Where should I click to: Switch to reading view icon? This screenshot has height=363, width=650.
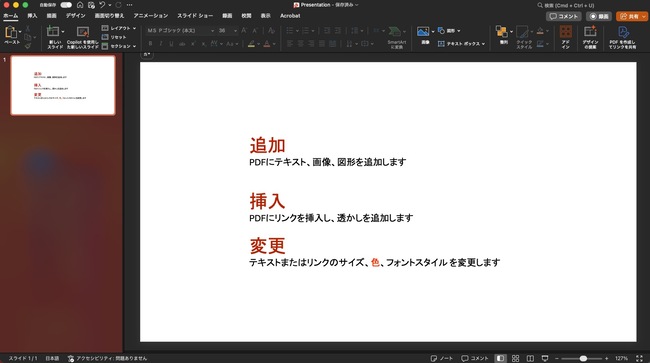click(530, 358)
